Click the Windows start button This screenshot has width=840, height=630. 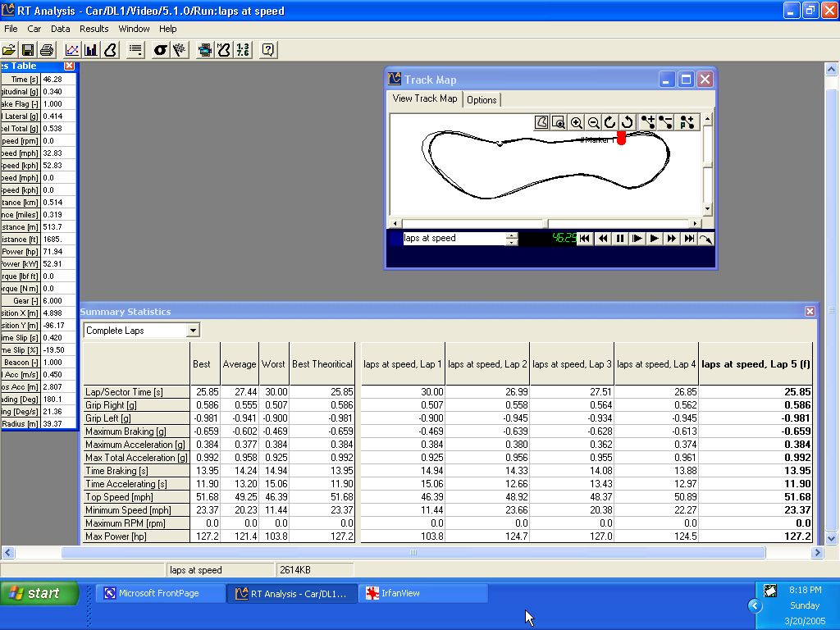39,593
